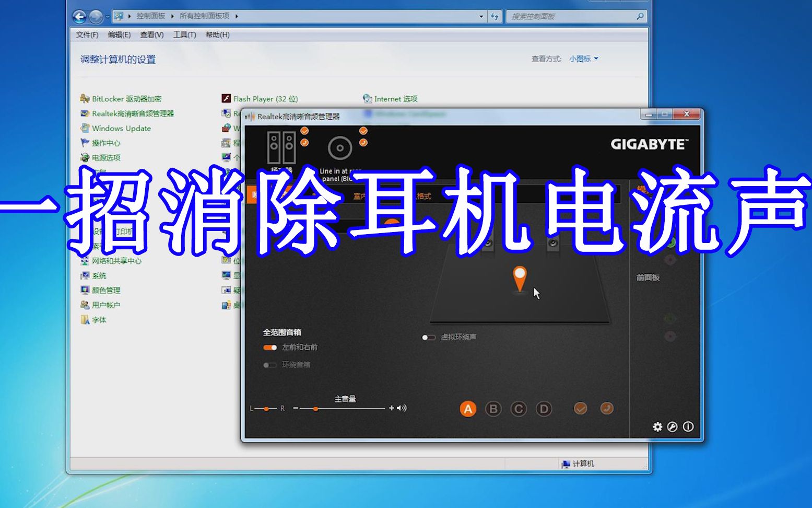Screen dimensions: 812x508
Task: Click the minus button on main volume
Action: (x=296, y=408)
